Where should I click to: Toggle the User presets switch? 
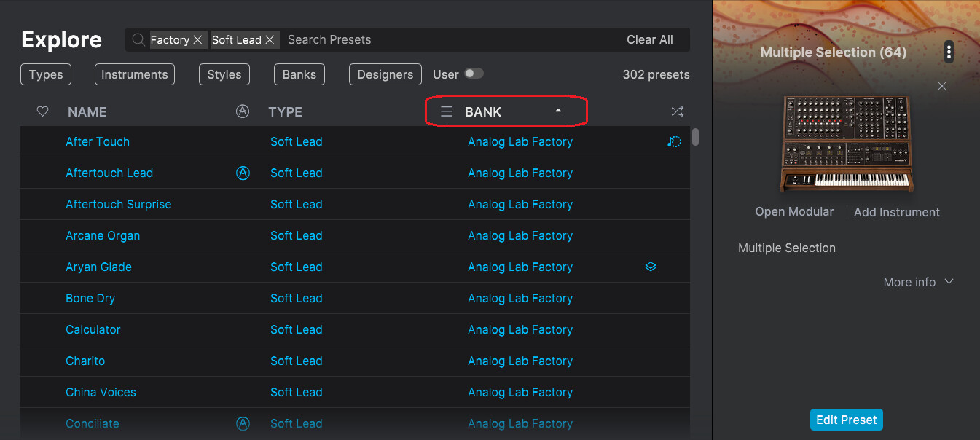[x=474, y=74]
